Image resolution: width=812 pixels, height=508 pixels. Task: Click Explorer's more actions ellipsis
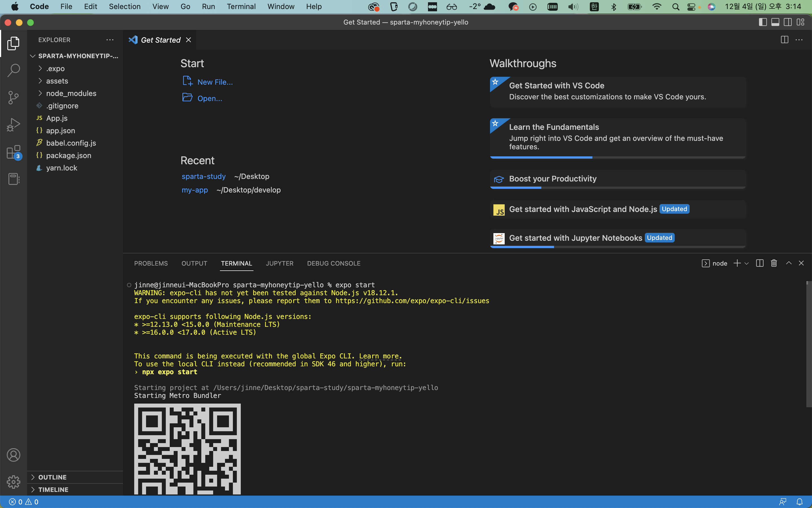pos(110,40)
